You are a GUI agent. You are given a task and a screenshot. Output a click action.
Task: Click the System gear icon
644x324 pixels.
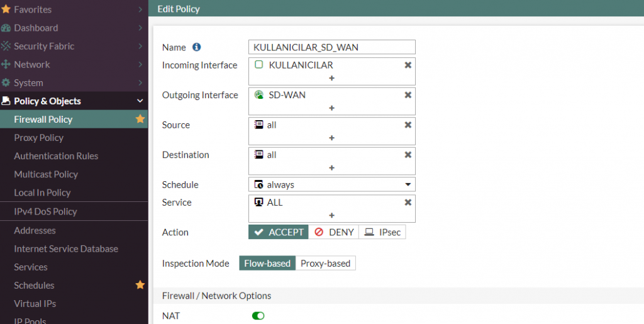click(x=6, y=82)
